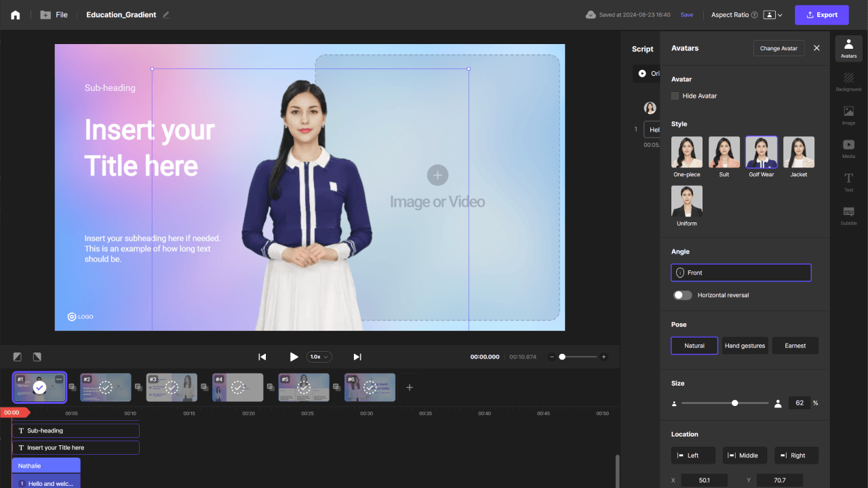Click the pencil icon to rename project
The height and width of the screenshot is (488, 868).
tap(166, 15)
